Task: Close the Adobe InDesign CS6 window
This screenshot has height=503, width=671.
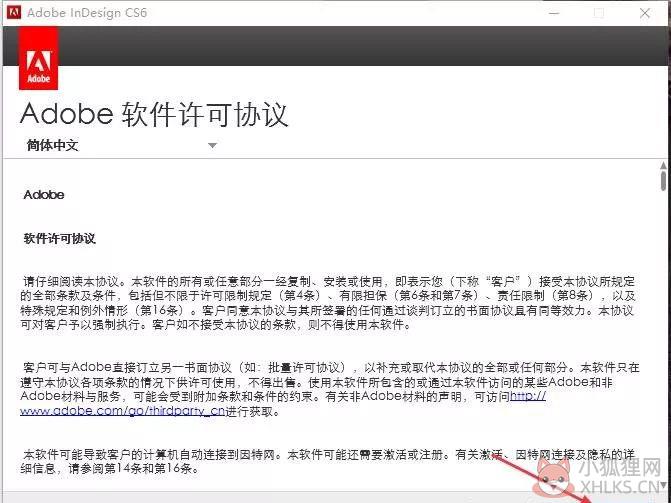Action: [x=645, y=13]
